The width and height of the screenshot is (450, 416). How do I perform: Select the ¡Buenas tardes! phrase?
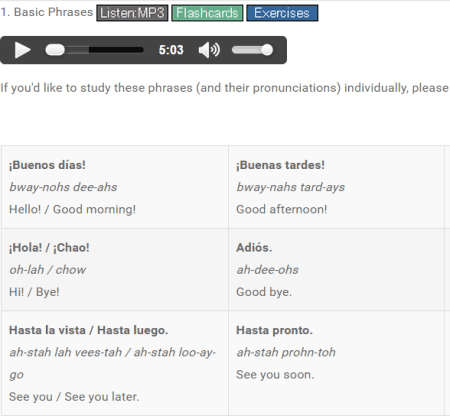280,165
